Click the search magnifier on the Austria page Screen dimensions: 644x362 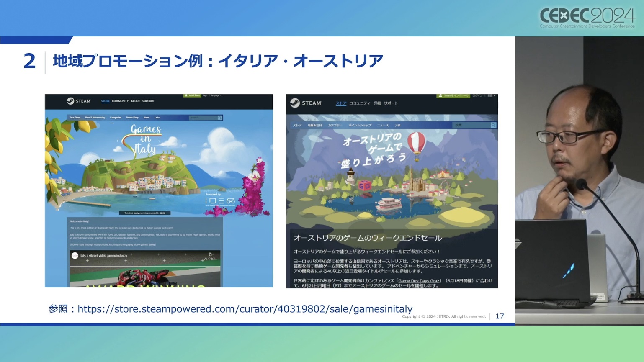tap(493, 125)
